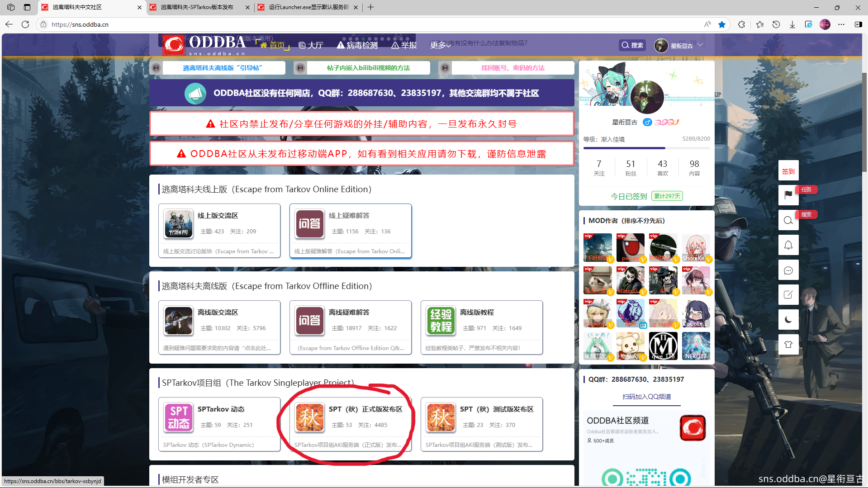This screenshot has width=868, height=488.
Task: Open 举报 navigation item
Action: 404,45
